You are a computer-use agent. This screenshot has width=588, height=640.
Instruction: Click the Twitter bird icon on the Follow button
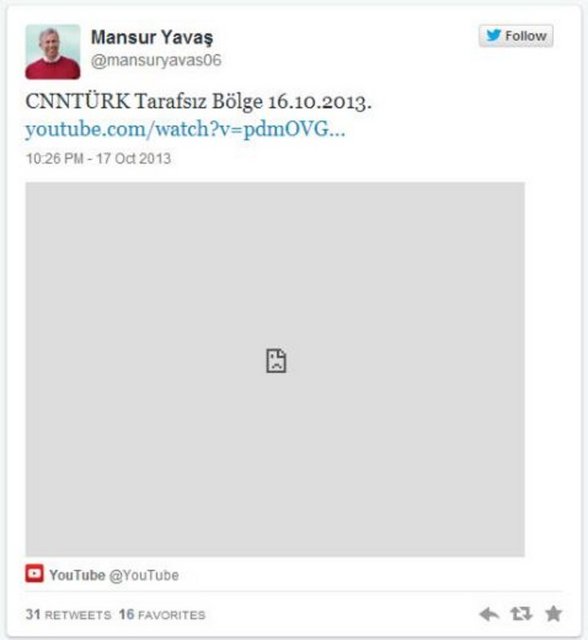493,35
